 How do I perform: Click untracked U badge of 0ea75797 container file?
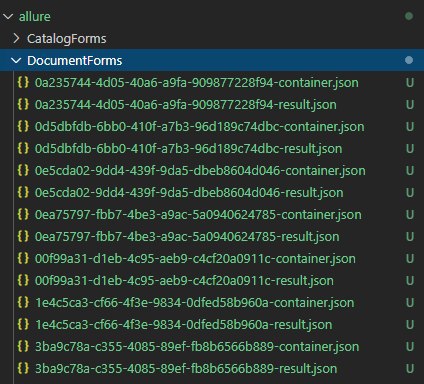coord(410,215)
